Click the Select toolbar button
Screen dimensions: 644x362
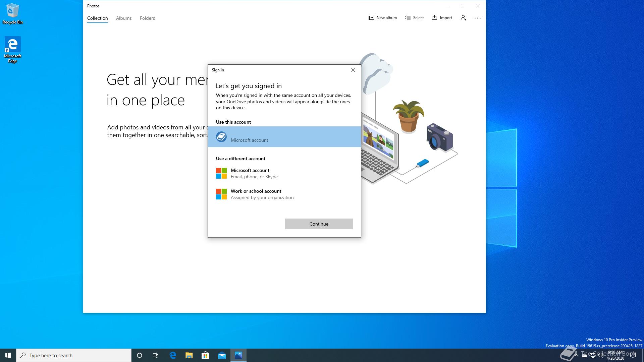[x=415, y=18]
